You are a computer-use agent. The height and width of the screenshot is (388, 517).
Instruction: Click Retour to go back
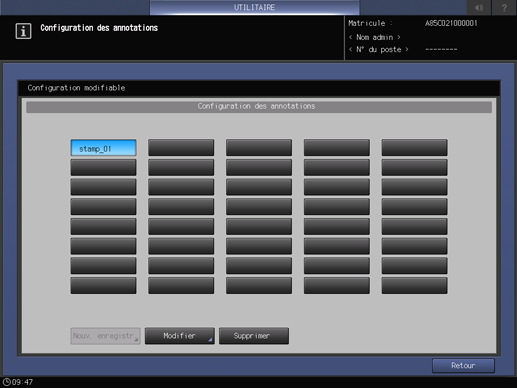click(463, 366)
